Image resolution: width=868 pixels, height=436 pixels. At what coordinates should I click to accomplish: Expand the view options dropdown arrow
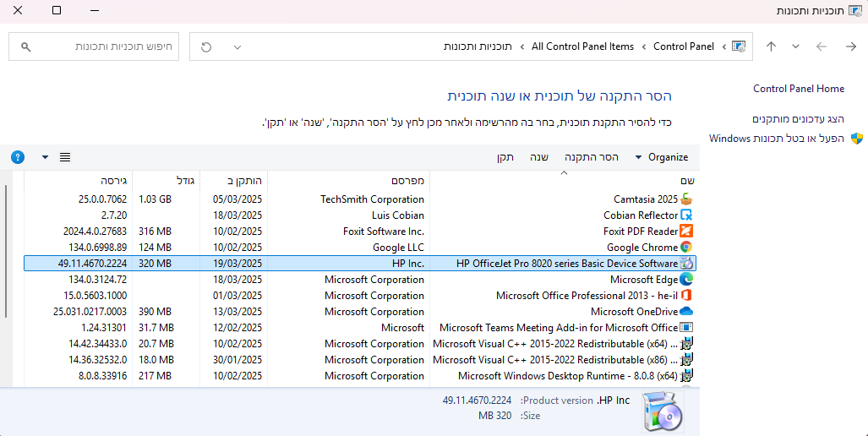[45, 157]
